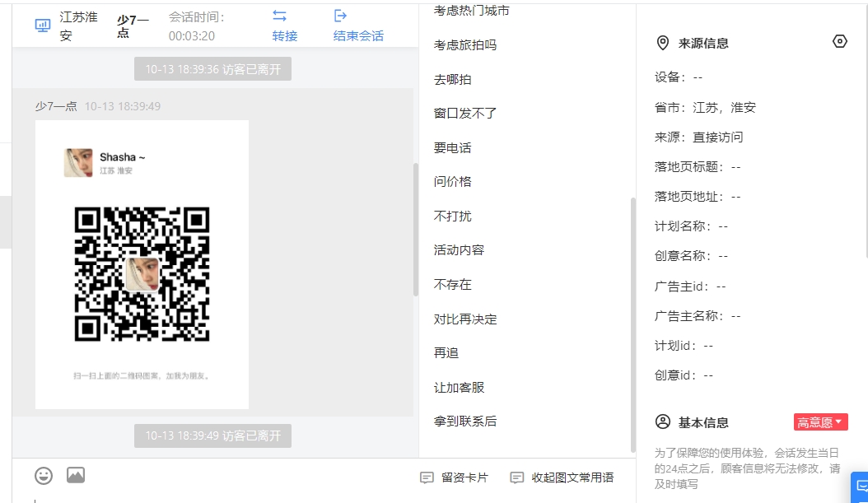The height and width of the screenshot is (503, 868).
Task: Select the 不存在 quick phrase
Action: 453,284
